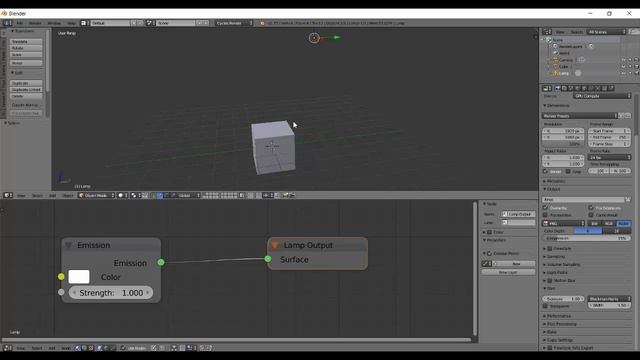Expand the Performance panel
The width and height of the screenshot is (640, 360).
pos(558,316)
